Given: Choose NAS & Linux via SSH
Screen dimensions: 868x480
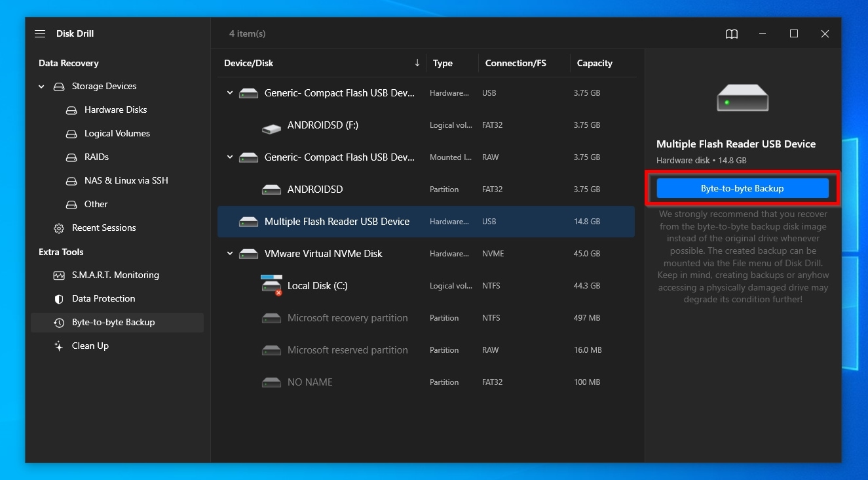Looking at the screenshot, I should click(x=126, y=181).
